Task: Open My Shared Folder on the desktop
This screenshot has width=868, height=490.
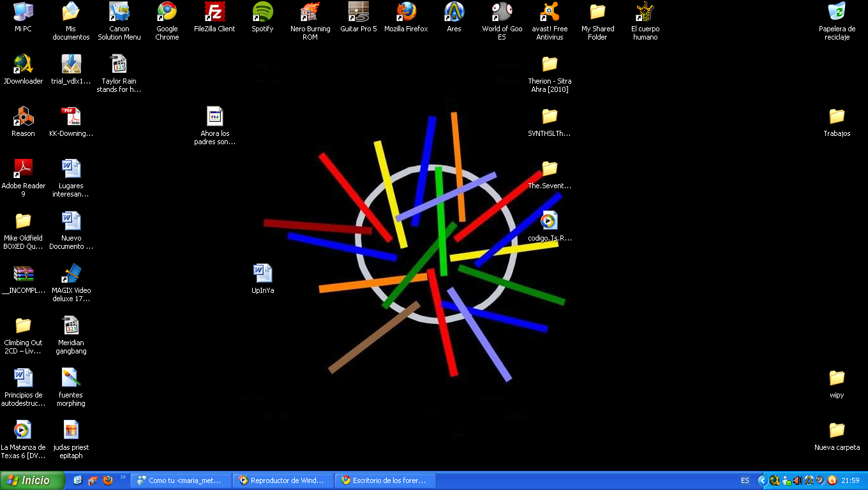Action: coord(597,22)
